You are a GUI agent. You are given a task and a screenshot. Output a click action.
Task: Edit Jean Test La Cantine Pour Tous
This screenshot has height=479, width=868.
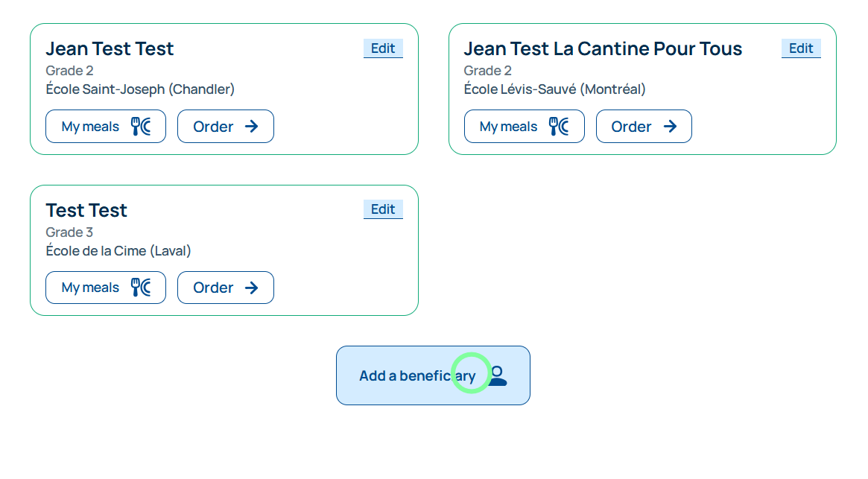(x=801, y=48)
